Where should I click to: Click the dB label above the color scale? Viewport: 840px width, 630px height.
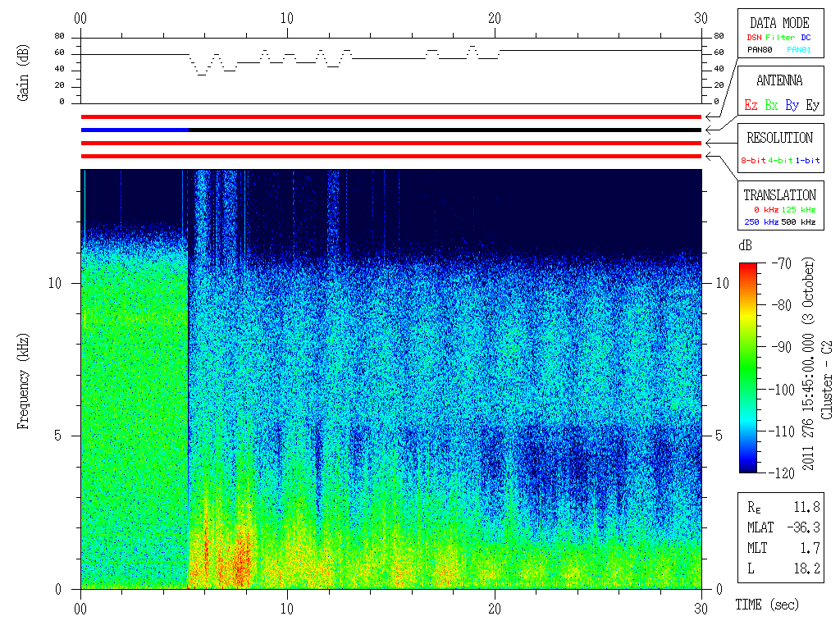tap(745, 245)
